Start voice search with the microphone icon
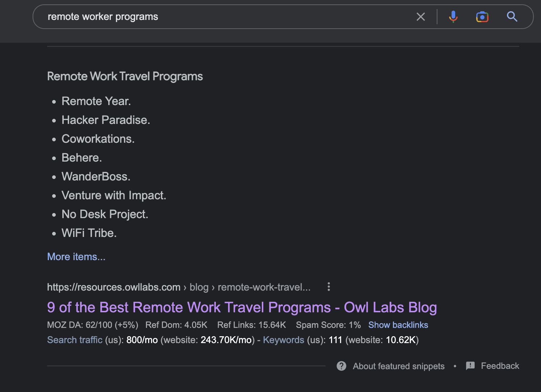The height and width of the screenshot is (392, 541). (x=453, y=17)
